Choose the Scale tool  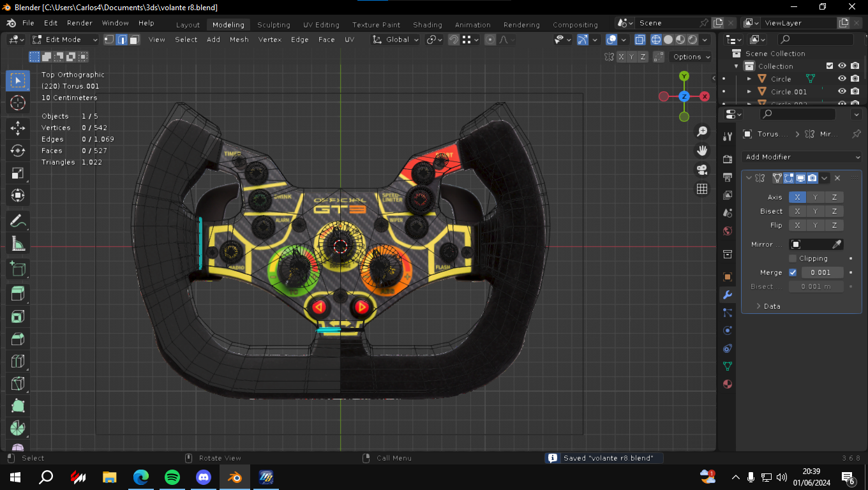pos(18,174)
